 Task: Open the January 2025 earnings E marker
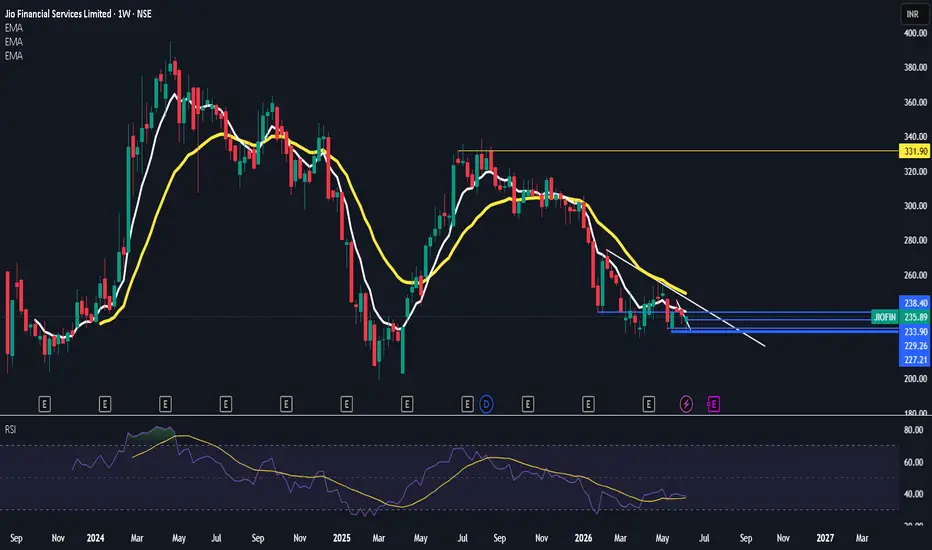coord(347,405)
